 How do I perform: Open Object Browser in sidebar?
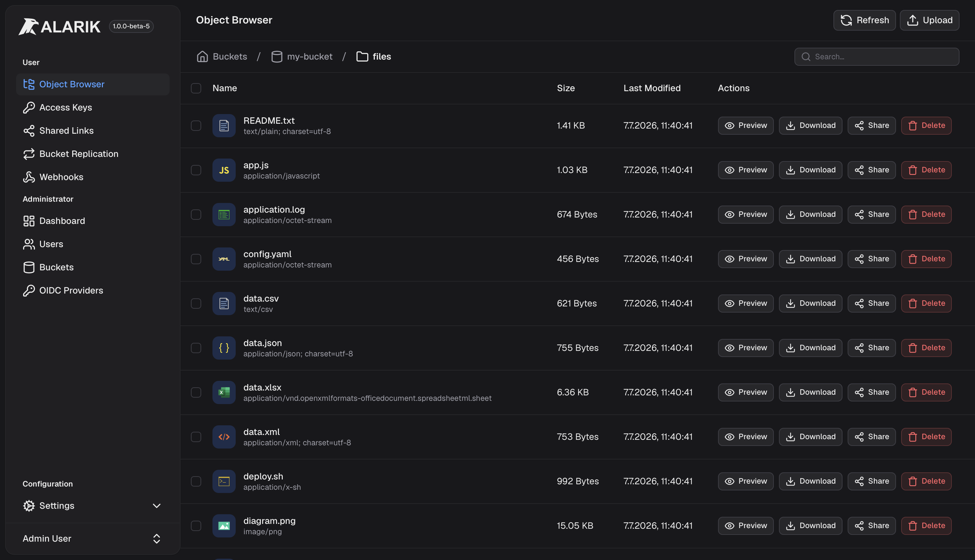[x=92, y=84]
